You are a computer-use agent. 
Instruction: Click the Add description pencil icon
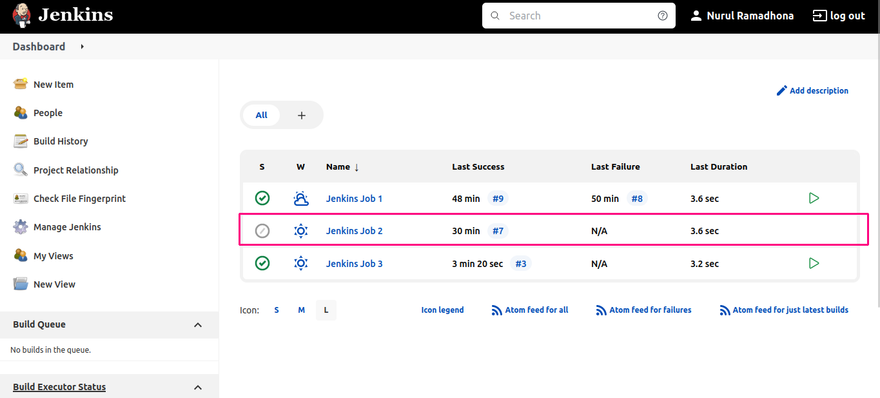(x=782, y=90)
